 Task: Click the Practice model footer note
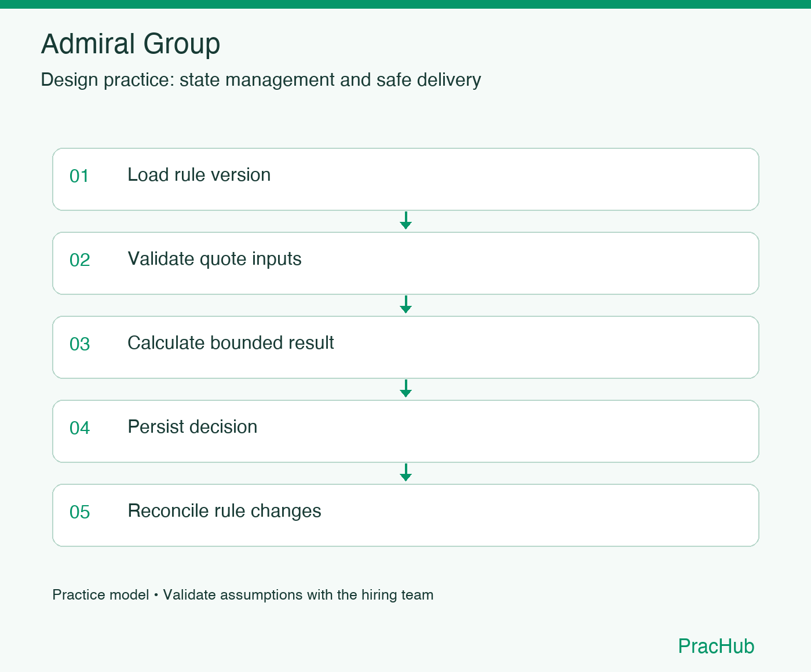click(243, 595)
